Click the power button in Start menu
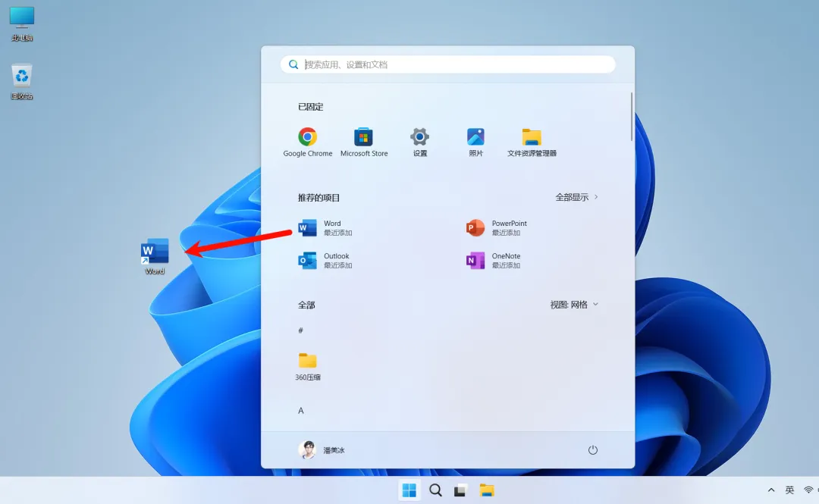819x504 pixels. click(593, 449)
